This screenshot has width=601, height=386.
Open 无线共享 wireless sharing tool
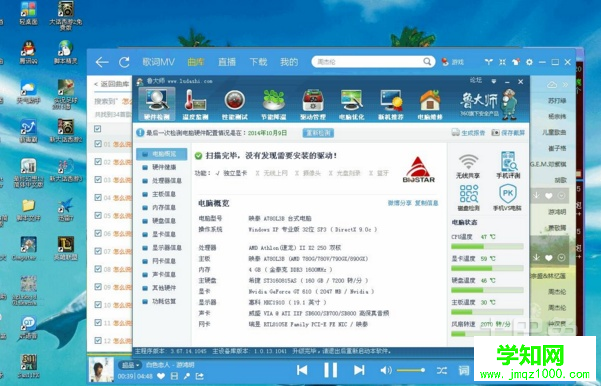tap(468, 166)
